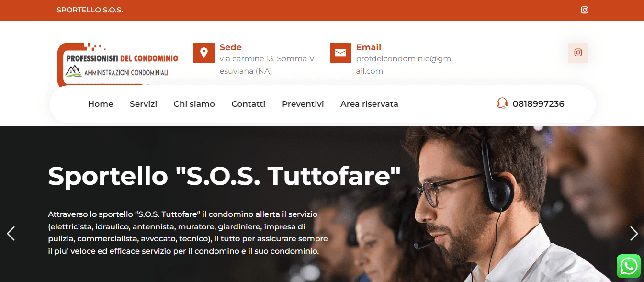Click the phone number 0818997236
The height and width of the screenshot is (282, 644).
click(538, 104)
